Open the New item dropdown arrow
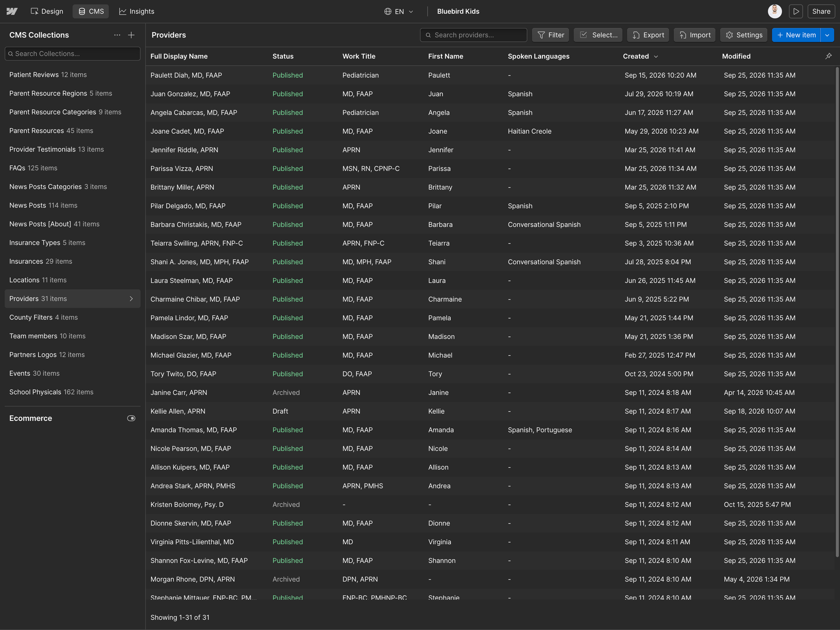 (827, 35)
